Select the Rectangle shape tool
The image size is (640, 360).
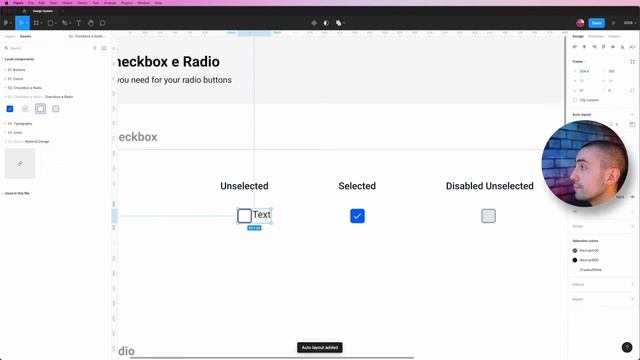tap(51, 23)
